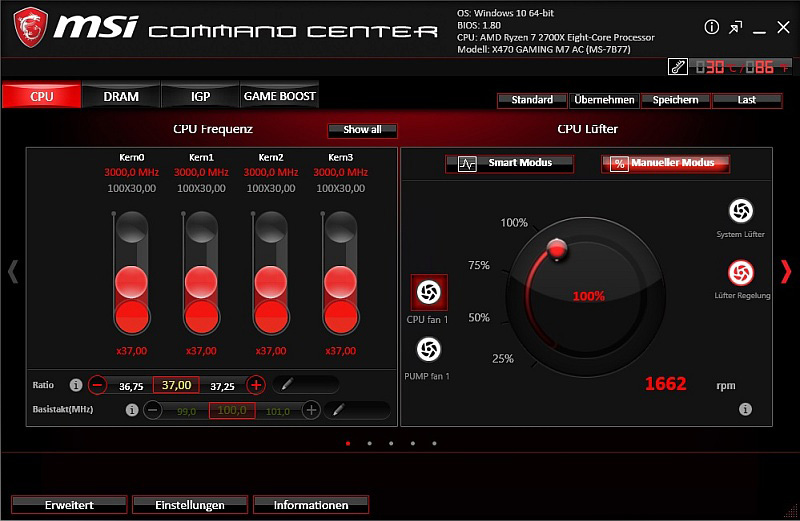Click the 99,0 Basistakt value
This screenshot has width=800, height=521.
[x=186, y=411]
